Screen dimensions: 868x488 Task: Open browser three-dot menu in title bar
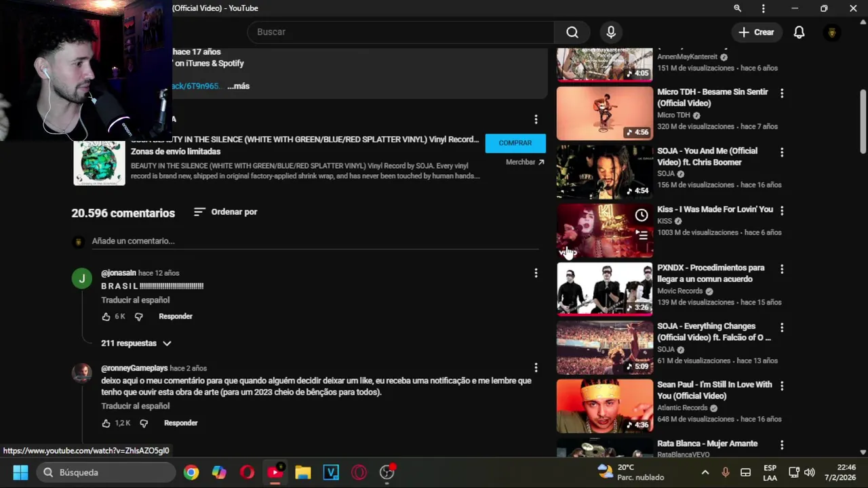(x=764, y=8)
